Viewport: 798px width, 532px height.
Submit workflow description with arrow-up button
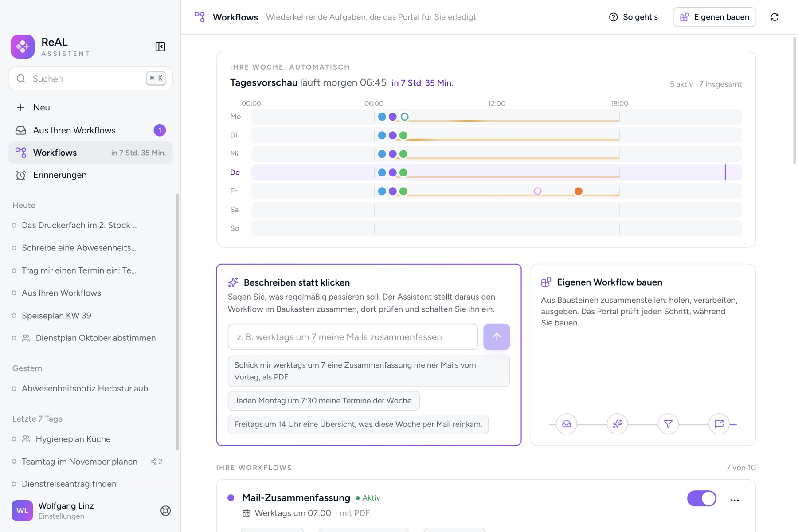497,337
